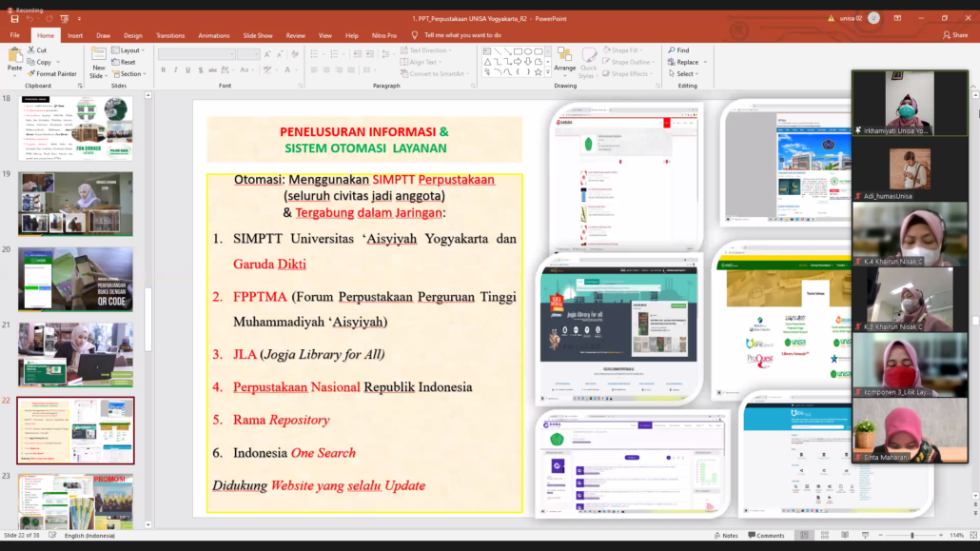Expand the Section dropdown
This screenshot has height=551, width=980.
pos(128,74)
